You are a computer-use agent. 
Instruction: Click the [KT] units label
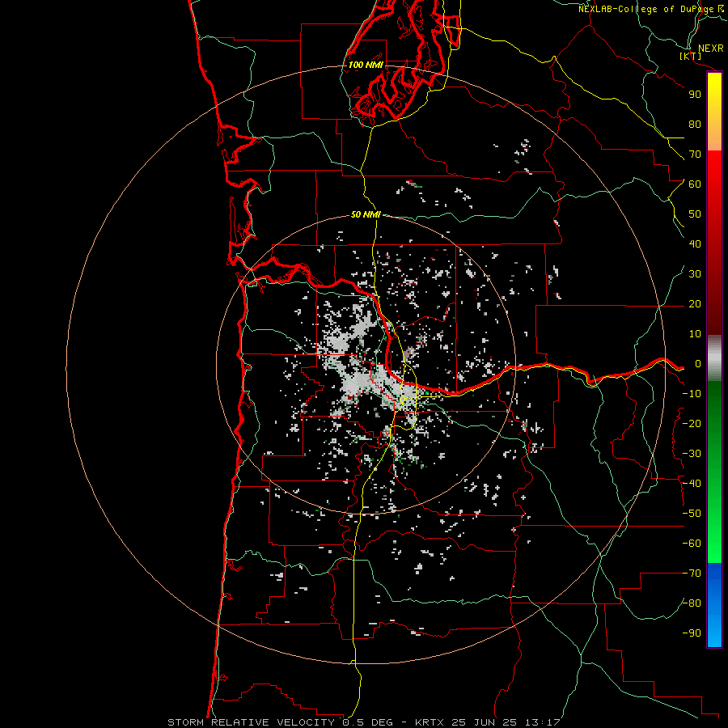[x=691, y=56]
